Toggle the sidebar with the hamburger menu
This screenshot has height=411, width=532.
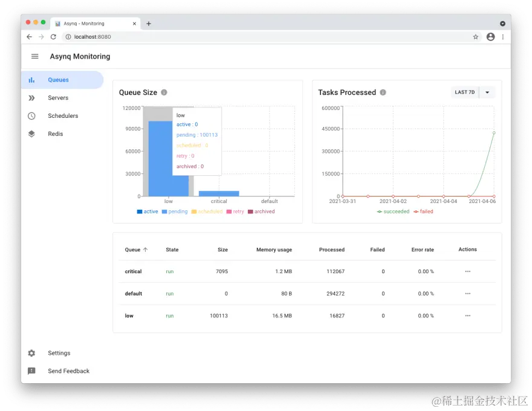[x=34, y=56]
